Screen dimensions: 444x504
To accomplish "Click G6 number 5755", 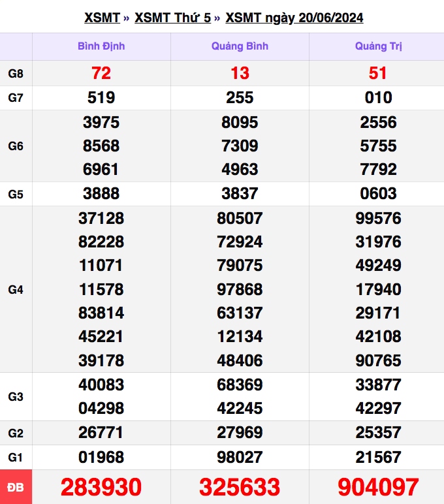I will (379, 146).
